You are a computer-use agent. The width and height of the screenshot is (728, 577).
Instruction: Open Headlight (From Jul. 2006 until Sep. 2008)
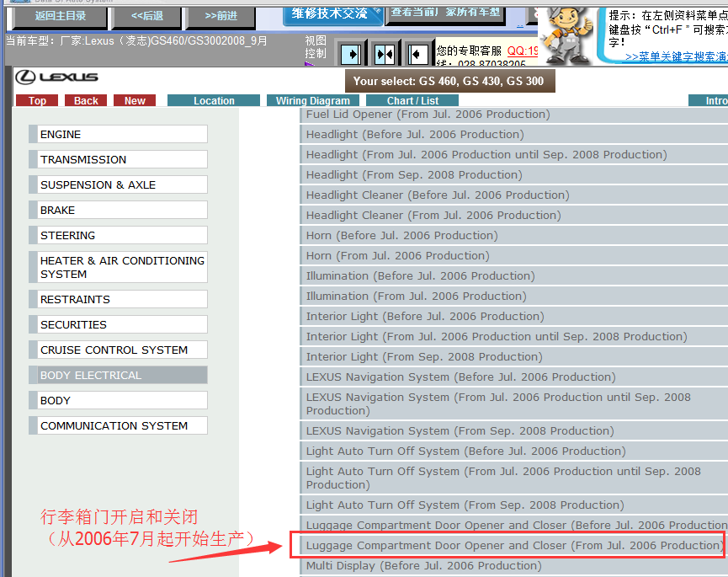pos(514,154)
